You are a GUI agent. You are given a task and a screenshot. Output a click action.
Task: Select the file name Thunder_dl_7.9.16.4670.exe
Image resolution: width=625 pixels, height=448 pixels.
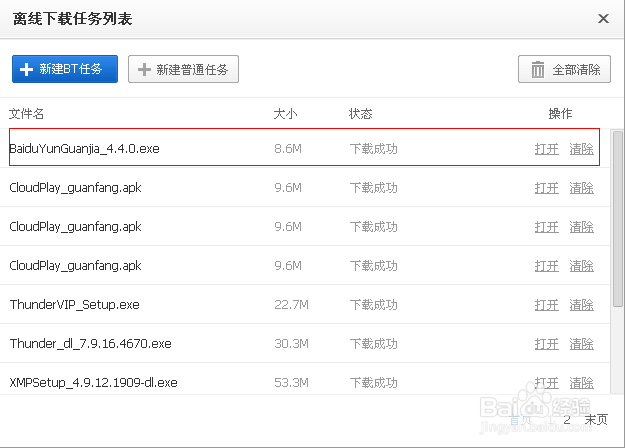90,344
